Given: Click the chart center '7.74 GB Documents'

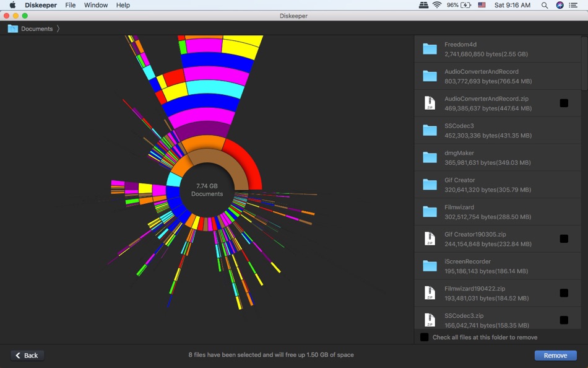Looking at the screenshot, I should (x=207, y=190).
